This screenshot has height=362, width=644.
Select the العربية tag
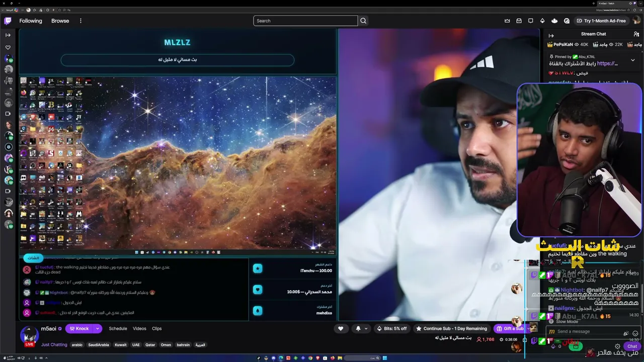pyautogui.click(x=200, y=345)
